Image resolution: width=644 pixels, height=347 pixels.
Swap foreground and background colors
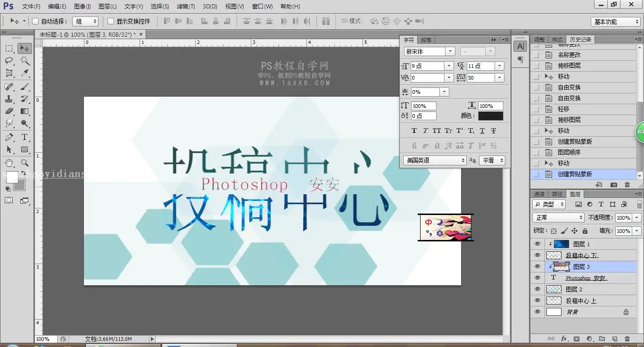(x=23, y=173)
